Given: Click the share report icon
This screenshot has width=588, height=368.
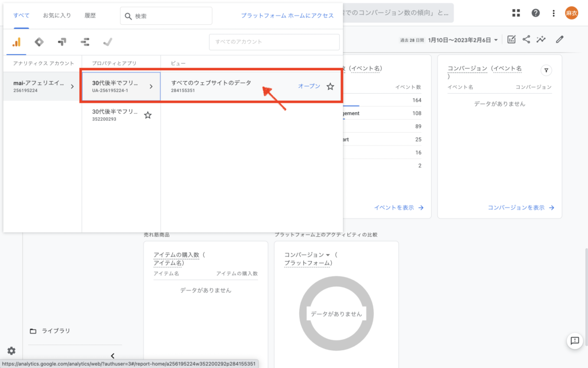Looking at the screenshot, I should (526, 40).
